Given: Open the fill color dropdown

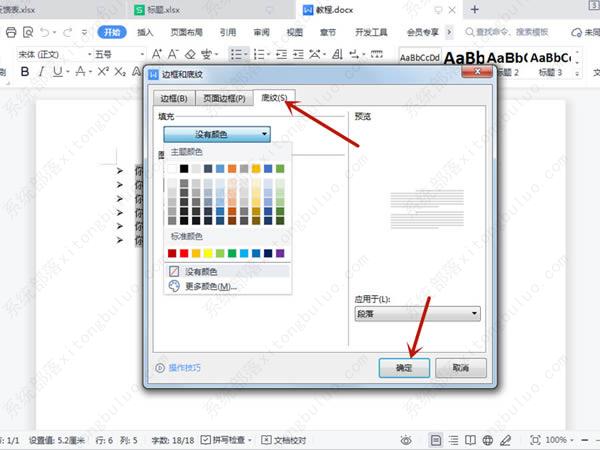Looking at the screenshot, I should point(217,133).
